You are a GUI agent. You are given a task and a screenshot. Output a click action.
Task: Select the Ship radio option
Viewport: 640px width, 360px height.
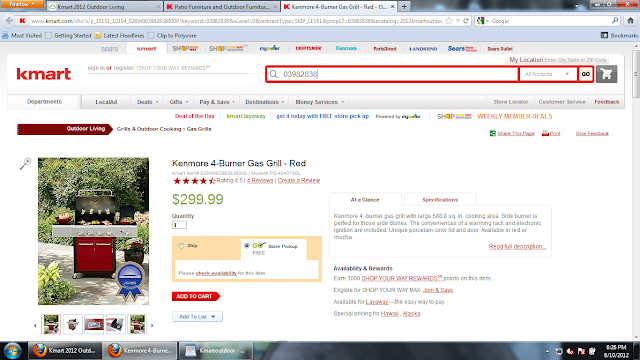pyautogui.click(x=181, y=246)
